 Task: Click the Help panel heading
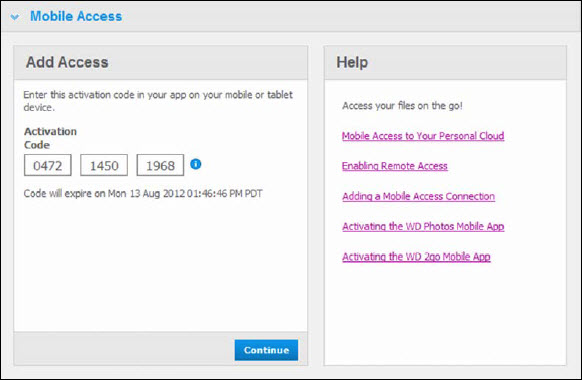[x=352, y=62]
